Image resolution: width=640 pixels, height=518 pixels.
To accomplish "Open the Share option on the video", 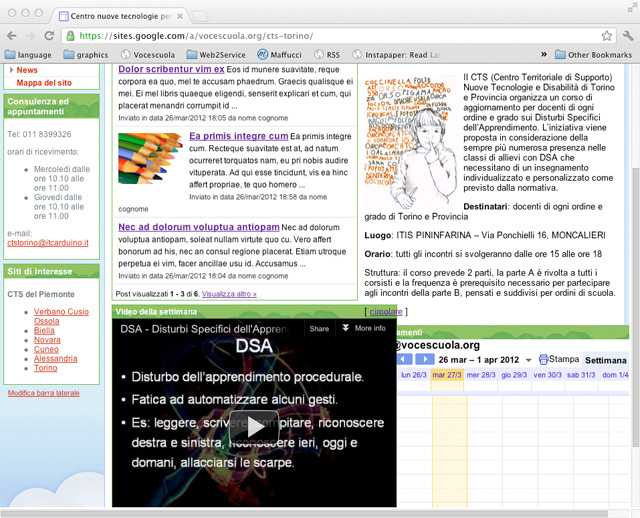I will point(319,328).
